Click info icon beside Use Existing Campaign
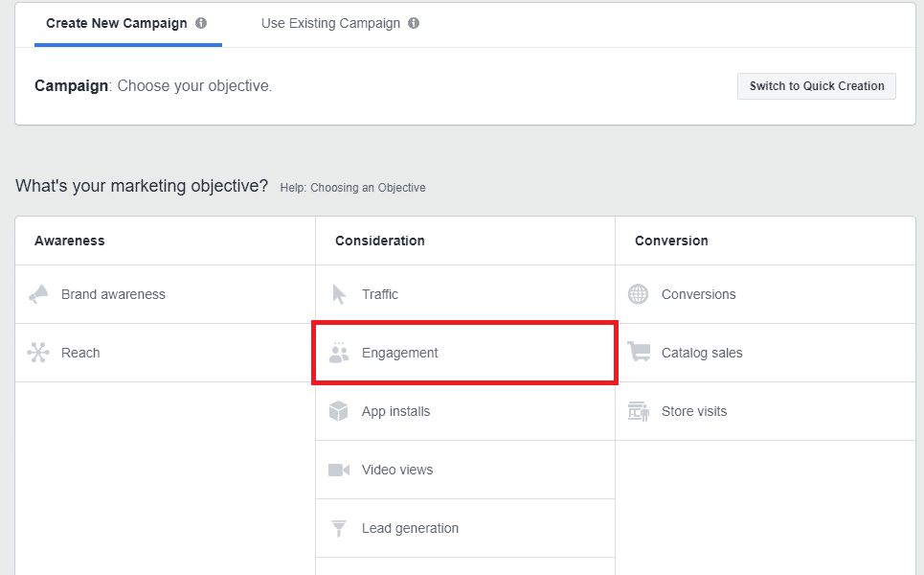 [414, 23]
